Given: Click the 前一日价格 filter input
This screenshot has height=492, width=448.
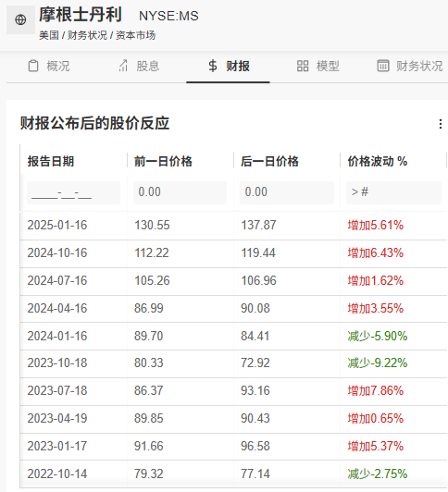Looking at the screenshot, I should click(180, 192).
